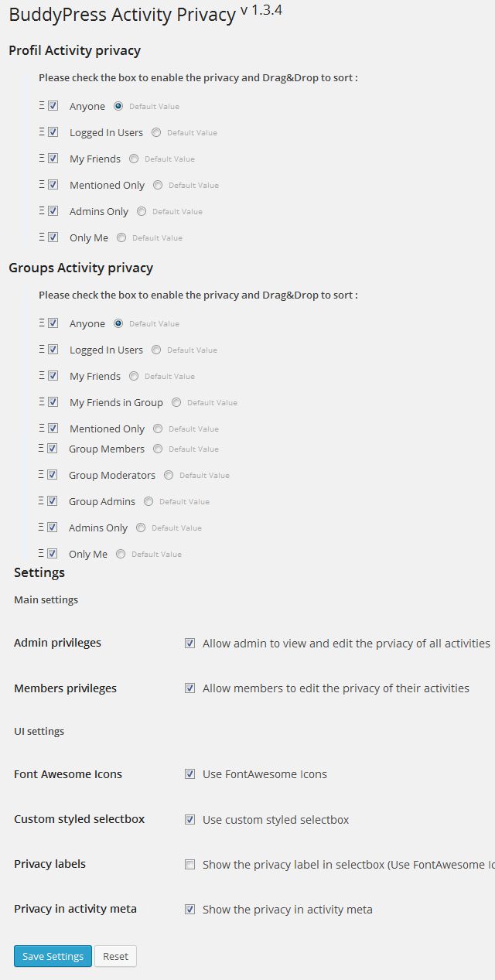Toggle Use custom styled selectbox checkbox
Viewport: 495px width, 980px height.
tap(190, 820)
